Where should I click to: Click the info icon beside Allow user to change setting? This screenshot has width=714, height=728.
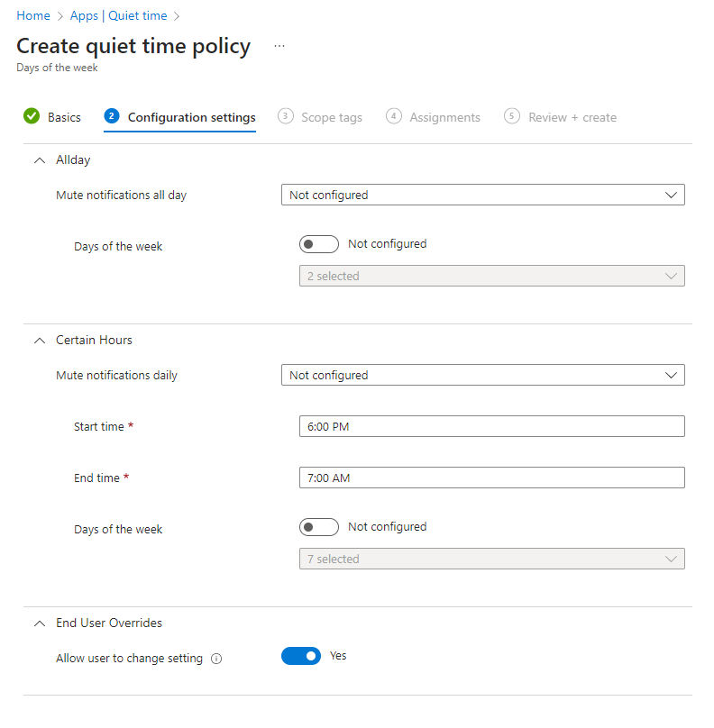[x=216, y=659]
